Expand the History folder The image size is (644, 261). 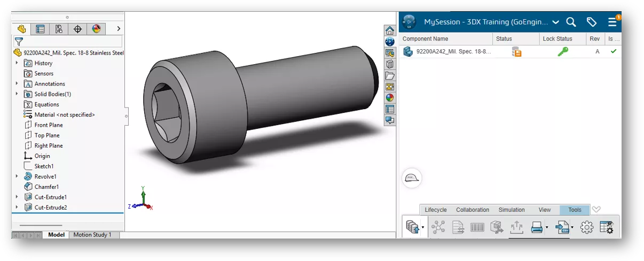(17, 63)
